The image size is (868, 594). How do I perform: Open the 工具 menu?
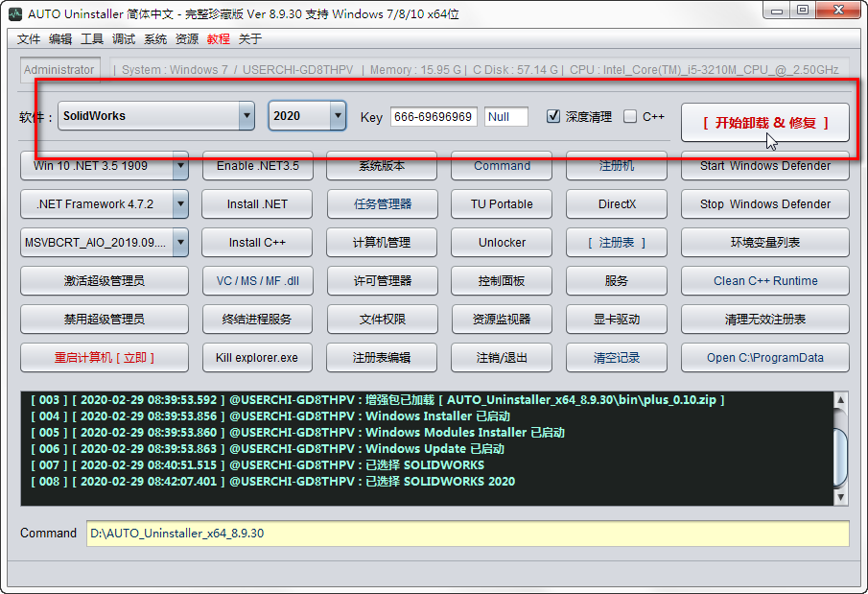pyautogui.click(x=92, y=38)
